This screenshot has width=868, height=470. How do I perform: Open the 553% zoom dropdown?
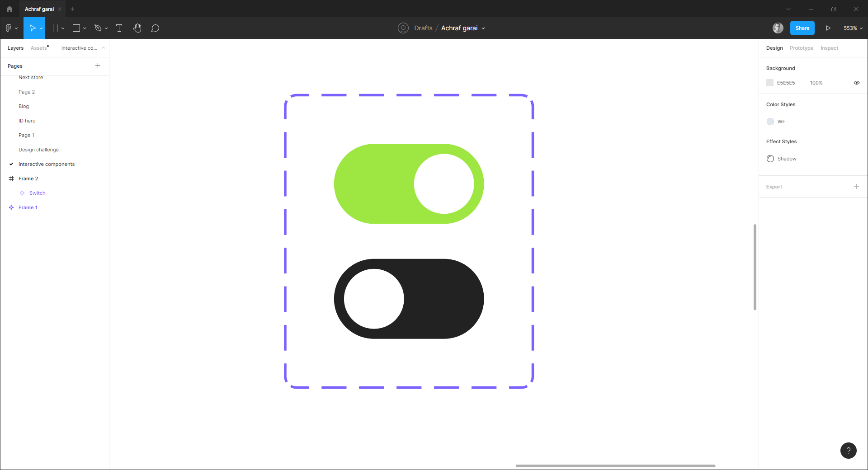pos(853,28)
